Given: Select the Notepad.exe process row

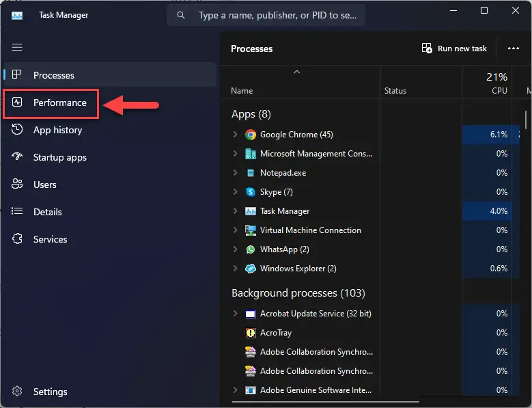Looking at the screenshot, I should (x=370, y=173).
